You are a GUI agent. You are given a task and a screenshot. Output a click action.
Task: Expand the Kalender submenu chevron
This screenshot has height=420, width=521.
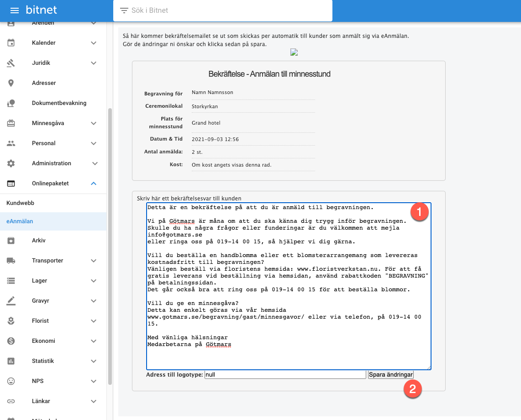tap(94, 43)
